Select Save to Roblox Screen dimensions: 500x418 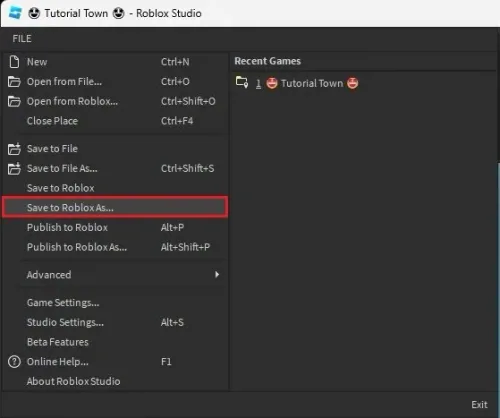tap(115, 188)
